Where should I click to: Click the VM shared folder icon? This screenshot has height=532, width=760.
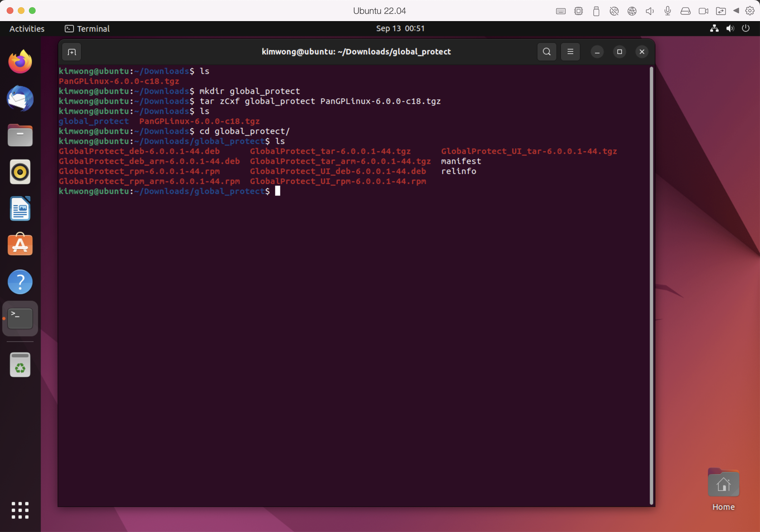(x=721, y=11)
